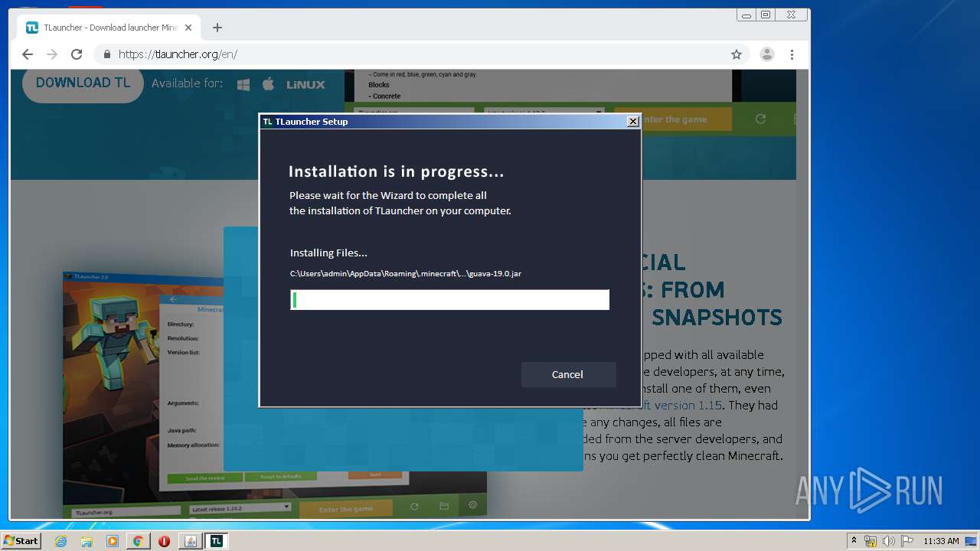This screenshot has height=551, width=980.
Task: Open a new Chrome tab
Action: pos(217,28)
